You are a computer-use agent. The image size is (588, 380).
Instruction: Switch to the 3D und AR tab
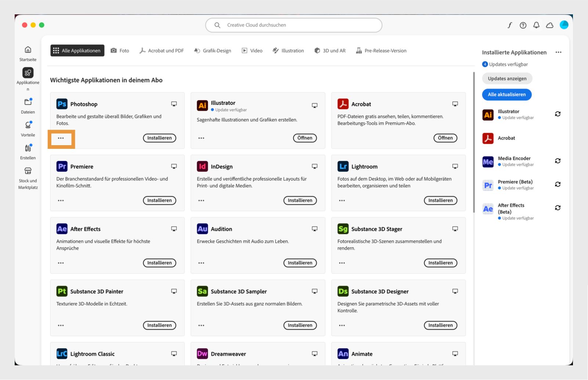[330, 51]
